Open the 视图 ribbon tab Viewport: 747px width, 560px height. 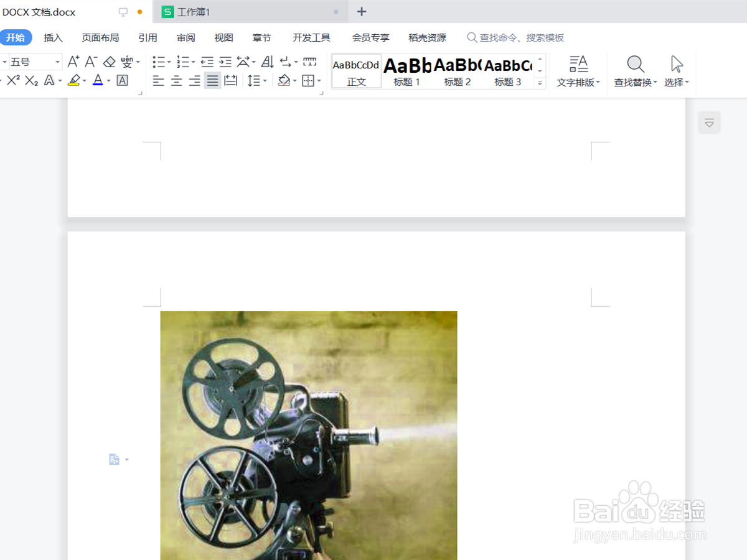click(223, 37)
